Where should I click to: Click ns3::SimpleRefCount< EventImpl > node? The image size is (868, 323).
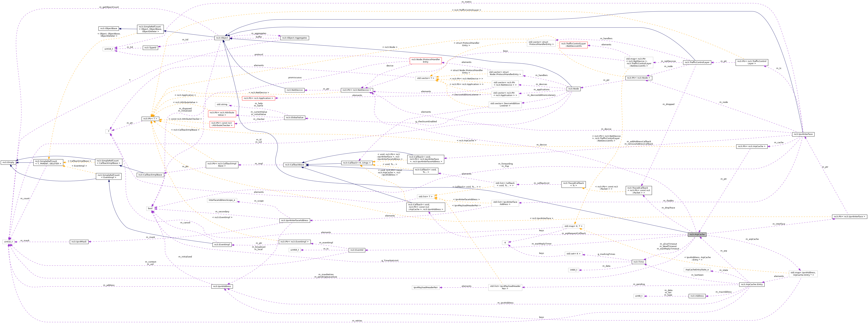pyautogui.click(x=109, y=176)
